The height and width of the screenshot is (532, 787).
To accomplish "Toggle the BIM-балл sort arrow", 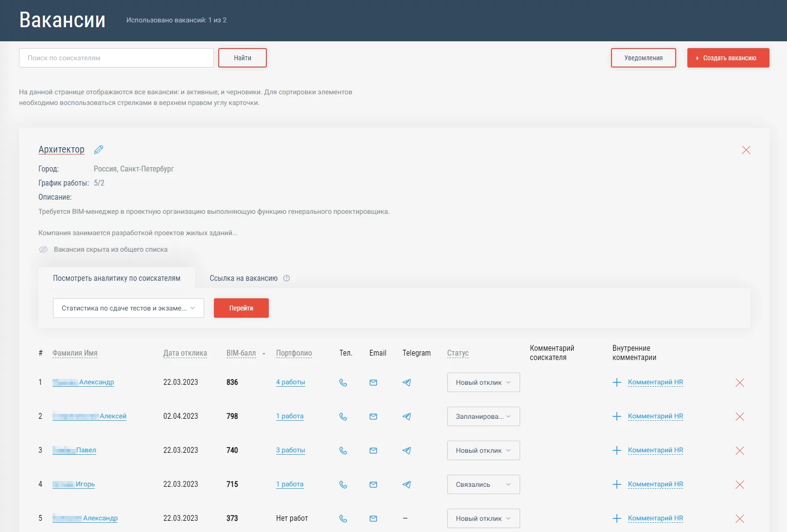I will 264,354.
